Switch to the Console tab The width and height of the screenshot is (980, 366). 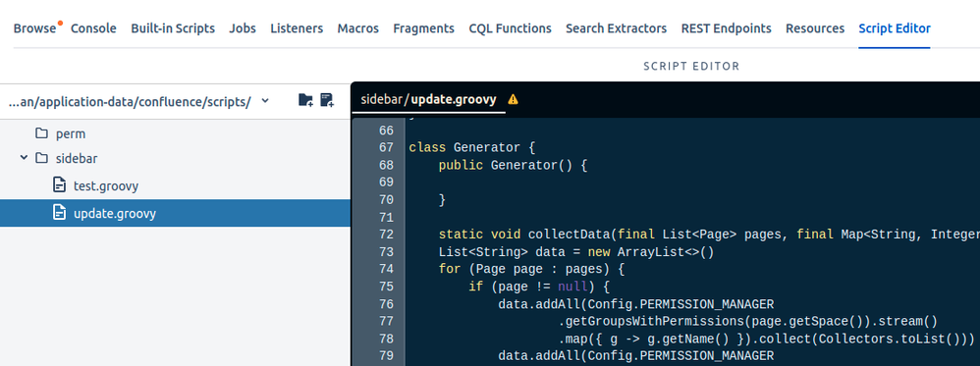tap(93, 28)
